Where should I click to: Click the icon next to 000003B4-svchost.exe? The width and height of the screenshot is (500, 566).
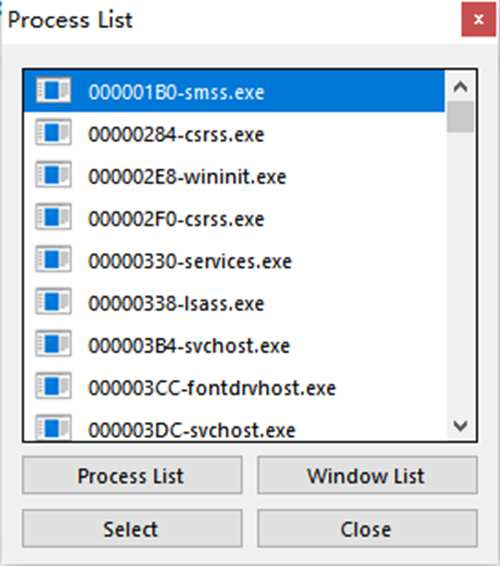point(53,344)
